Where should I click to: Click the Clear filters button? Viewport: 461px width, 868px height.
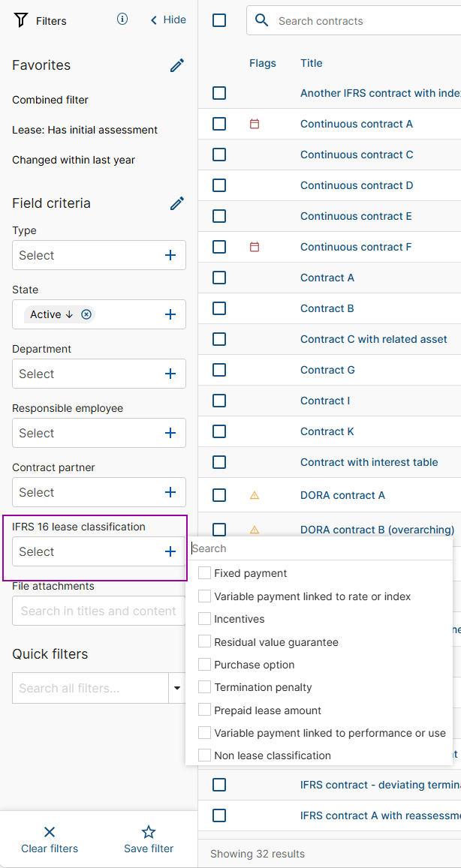[x=50, y=839]
